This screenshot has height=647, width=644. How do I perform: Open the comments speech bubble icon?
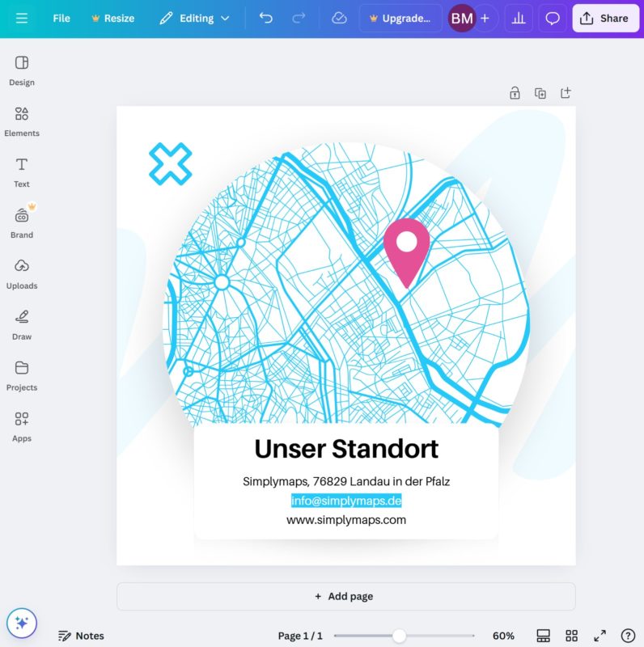pyautogui.click(x=553, y=18)
